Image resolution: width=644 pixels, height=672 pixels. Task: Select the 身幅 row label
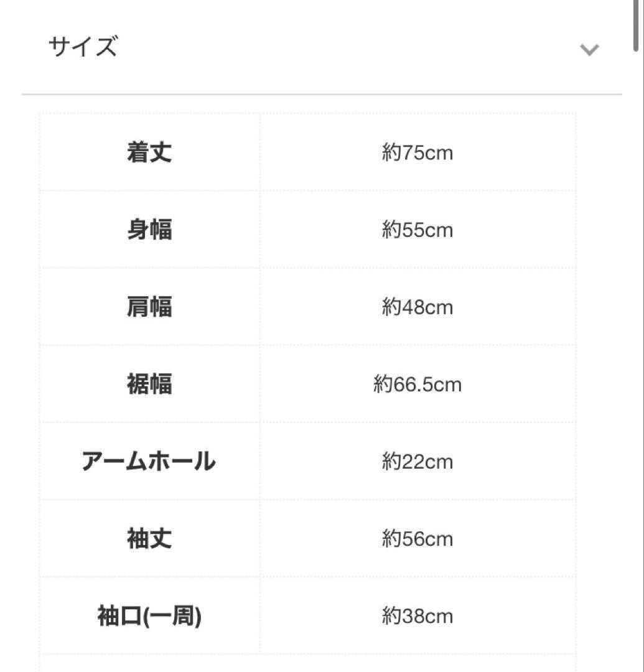pyautogui.click(x=149, y=230)
